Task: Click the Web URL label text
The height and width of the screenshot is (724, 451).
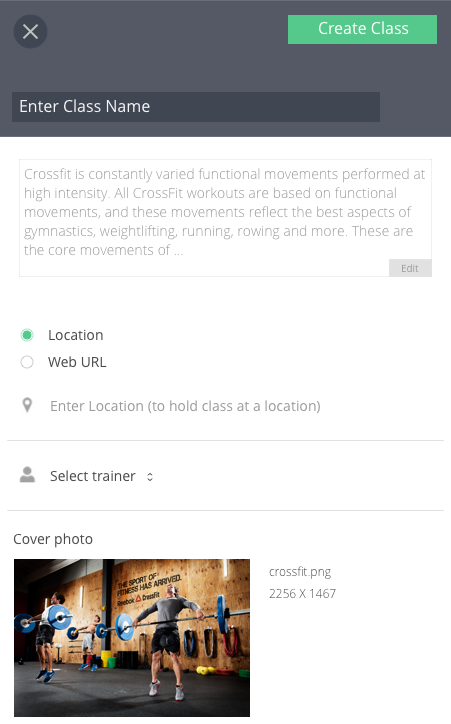Action: pos(77,362)
